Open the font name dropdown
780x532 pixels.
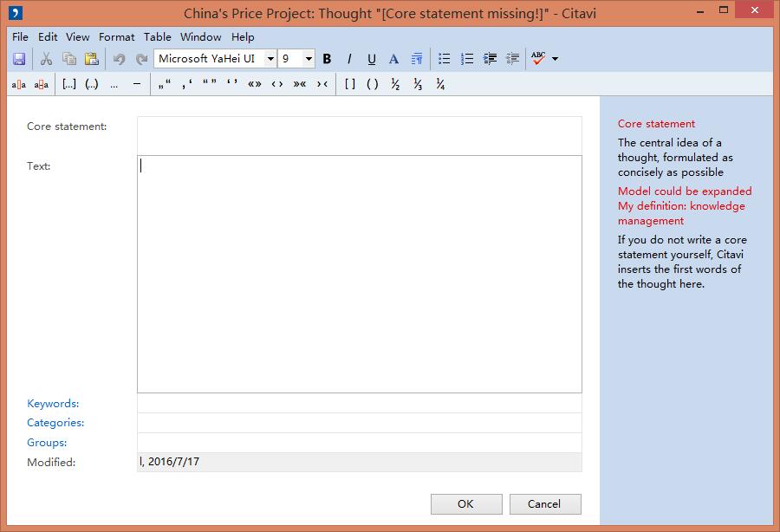[270, 59]
